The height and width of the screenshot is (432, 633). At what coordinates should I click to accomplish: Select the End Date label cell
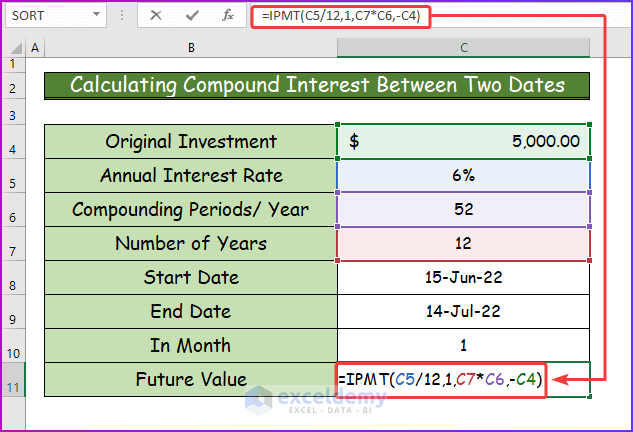[x=191, y=311]
